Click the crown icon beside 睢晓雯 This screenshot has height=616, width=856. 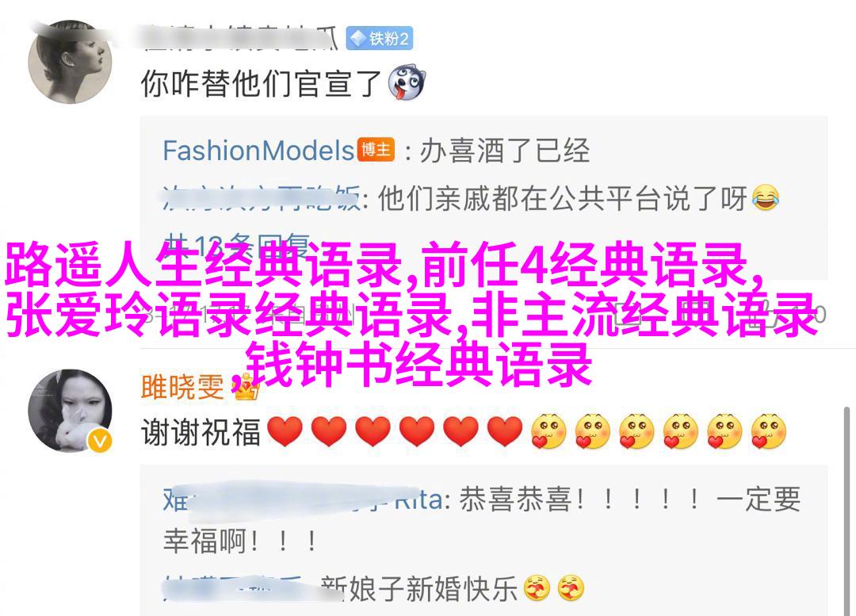(246, 388)
